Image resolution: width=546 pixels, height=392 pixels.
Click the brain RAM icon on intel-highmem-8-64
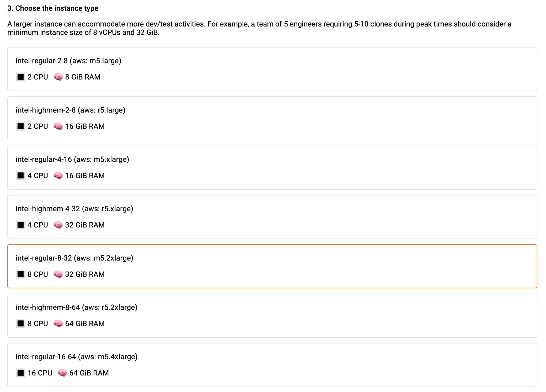(x=58, y=324)
